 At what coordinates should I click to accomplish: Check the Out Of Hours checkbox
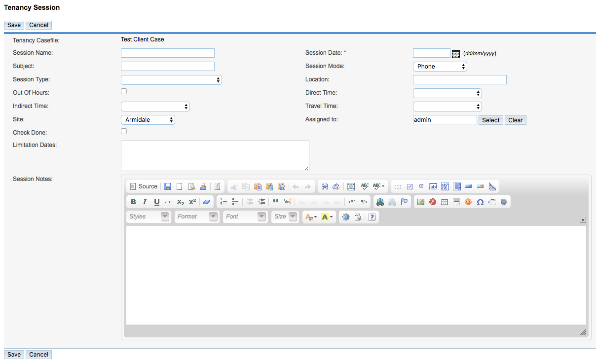click(x=124, y=91)
